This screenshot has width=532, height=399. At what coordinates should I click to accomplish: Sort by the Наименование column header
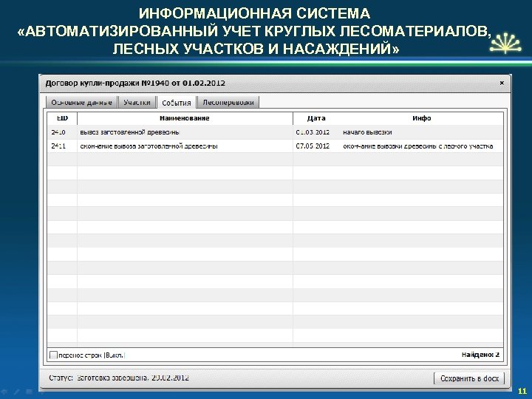click(185, 118)
